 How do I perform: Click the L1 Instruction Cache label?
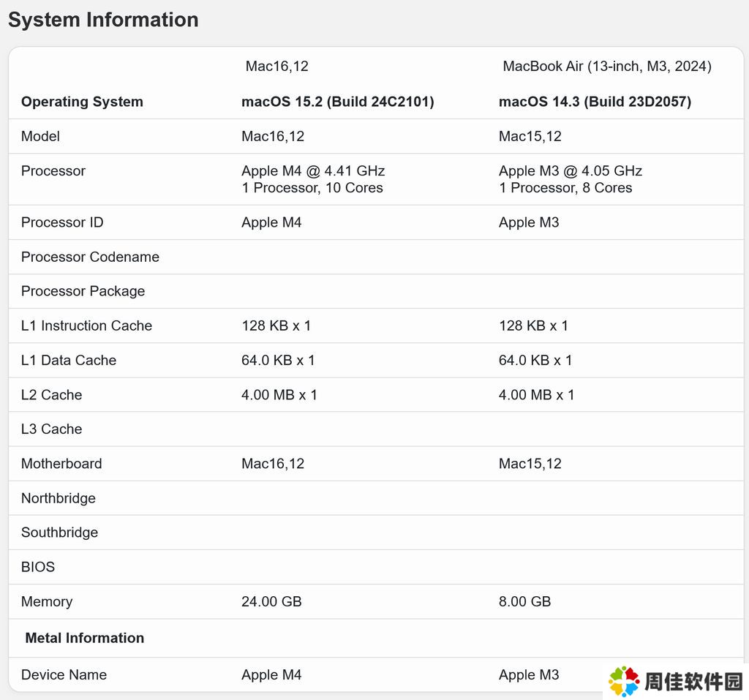87,326
